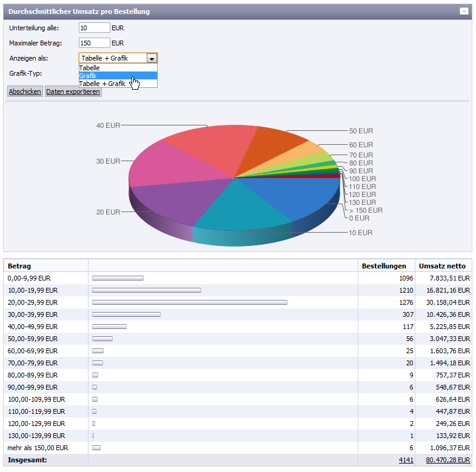Click orders value 1276
The image size is (476, 472).
[x=406, y=302]
